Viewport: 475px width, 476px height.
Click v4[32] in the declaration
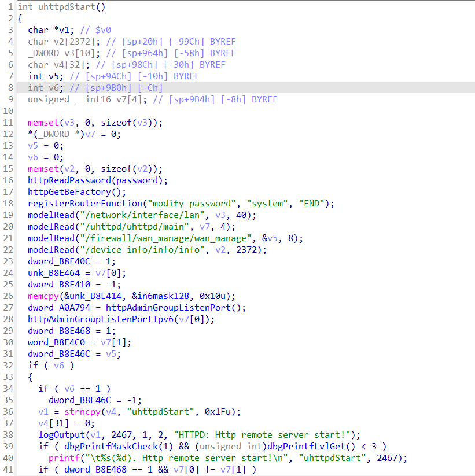pyautogui.click(x=69, y=65)
